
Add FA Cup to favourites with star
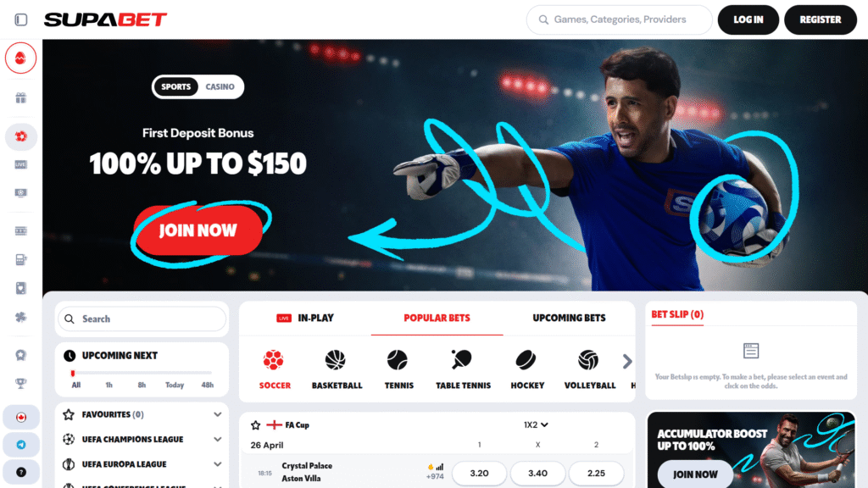(x=255, y=425)
